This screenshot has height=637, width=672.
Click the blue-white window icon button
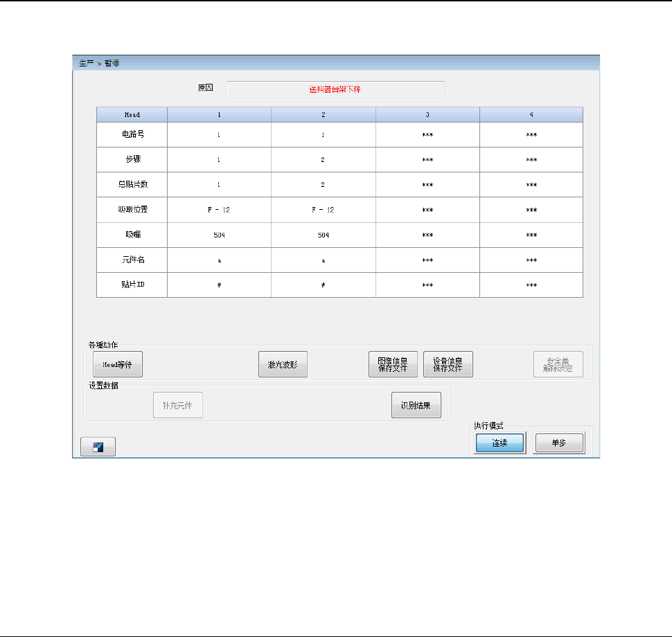pyautogui.click(x=98, y=447)
